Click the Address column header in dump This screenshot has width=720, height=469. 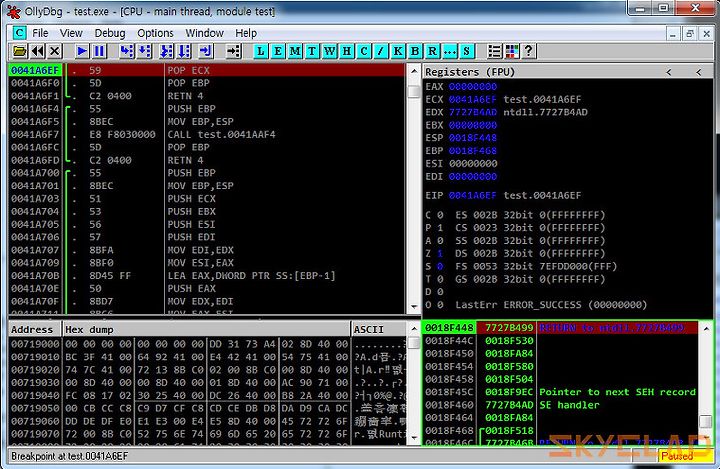(34, 329)
